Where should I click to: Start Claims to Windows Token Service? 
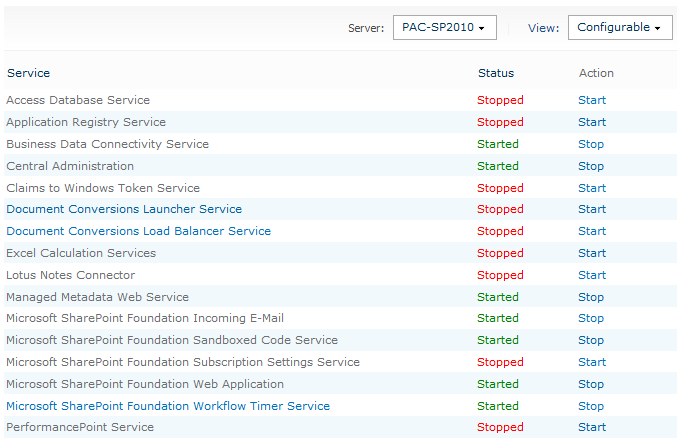click(x=592, y=188)
